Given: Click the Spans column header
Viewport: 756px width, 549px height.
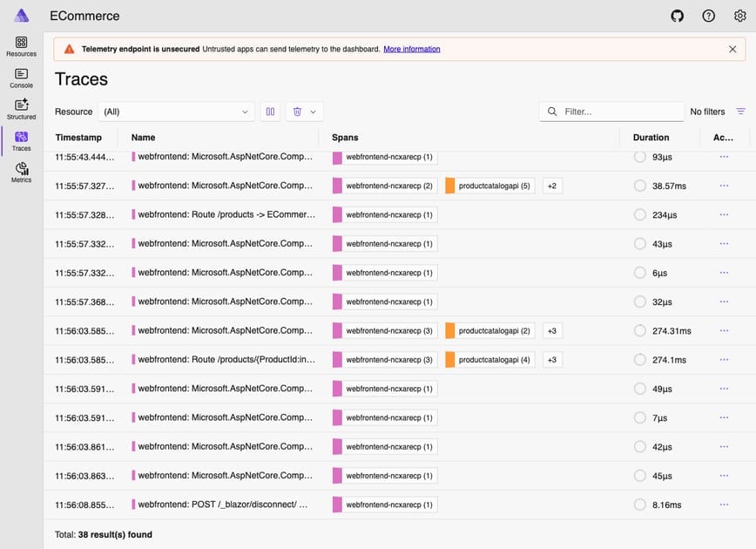Looking at the screenshot, I should (345, 138).
